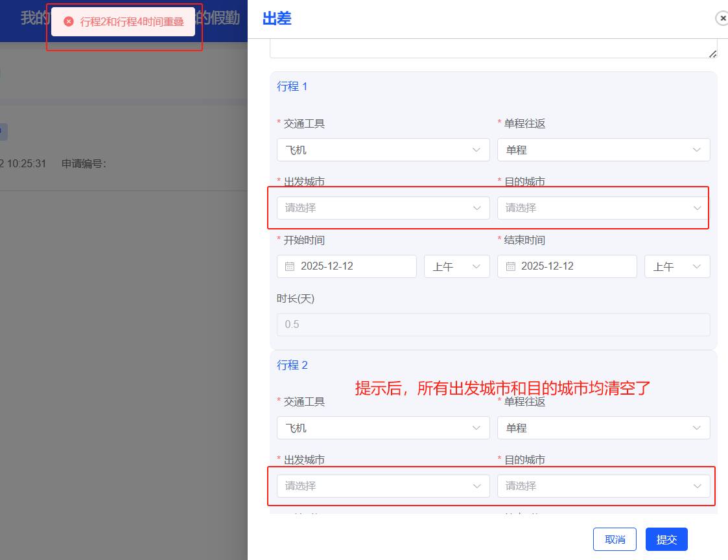
Task: Open 行程 1 单程往返 dropdown
Action: click(603, 150)
